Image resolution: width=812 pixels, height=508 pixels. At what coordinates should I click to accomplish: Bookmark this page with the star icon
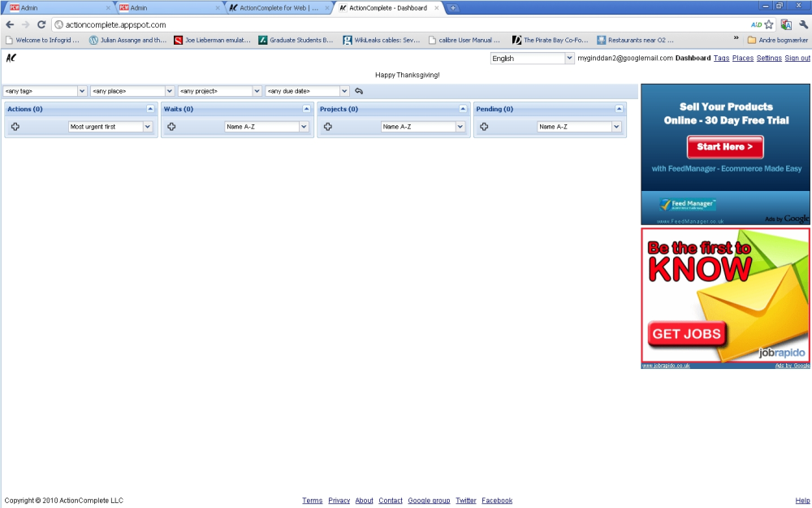(x=769, y=24)
